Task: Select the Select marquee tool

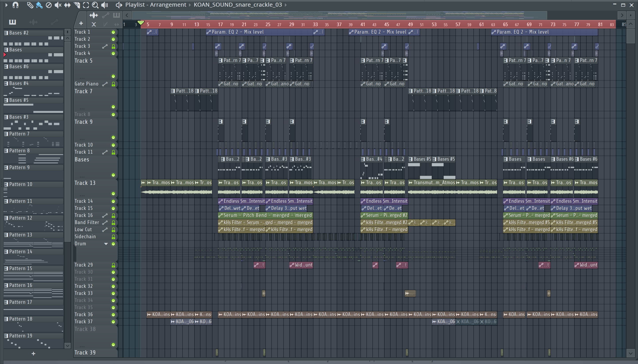Action: click(x=86, y=5)
